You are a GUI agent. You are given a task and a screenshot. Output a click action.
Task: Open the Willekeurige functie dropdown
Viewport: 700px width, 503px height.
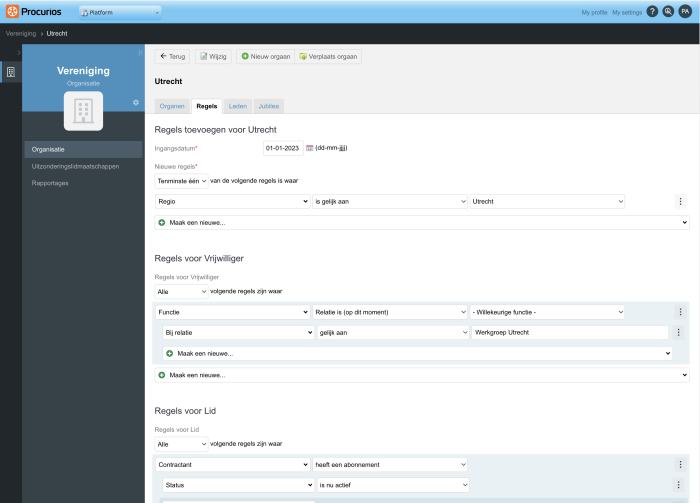547,312
